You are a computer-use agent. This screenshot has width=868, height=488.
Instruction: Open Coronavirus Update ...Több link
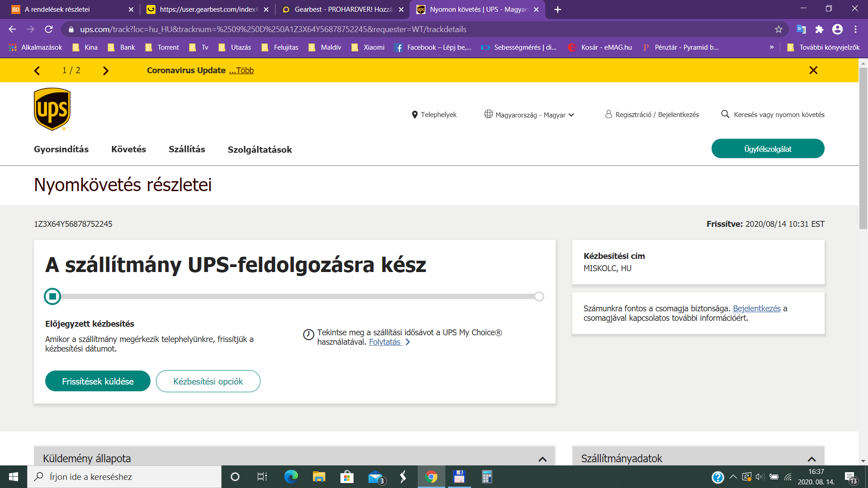point(241,70)
